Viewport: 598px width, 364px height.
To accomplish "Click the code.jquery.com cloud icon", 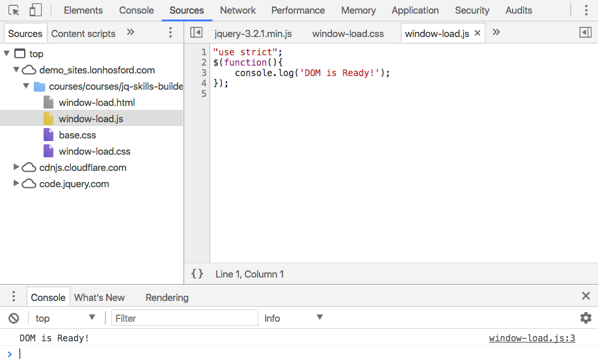I will (29, 184).
